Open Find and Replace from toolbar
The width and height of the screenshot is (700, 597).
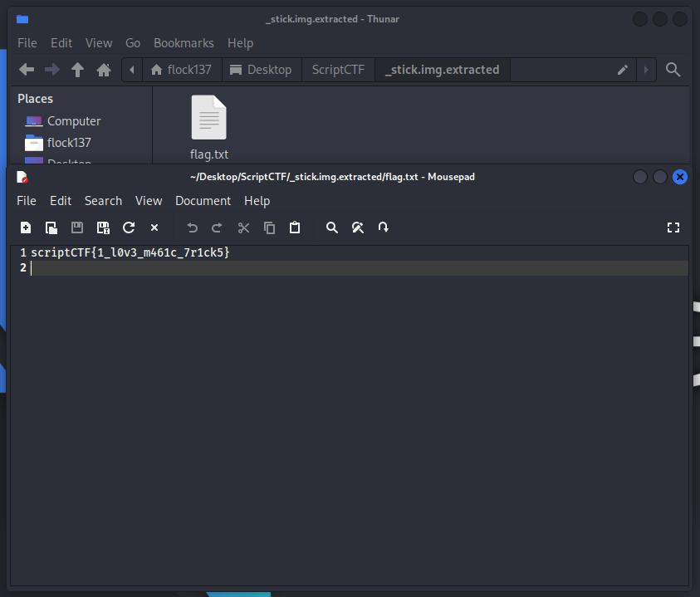(x=358, y=228)
